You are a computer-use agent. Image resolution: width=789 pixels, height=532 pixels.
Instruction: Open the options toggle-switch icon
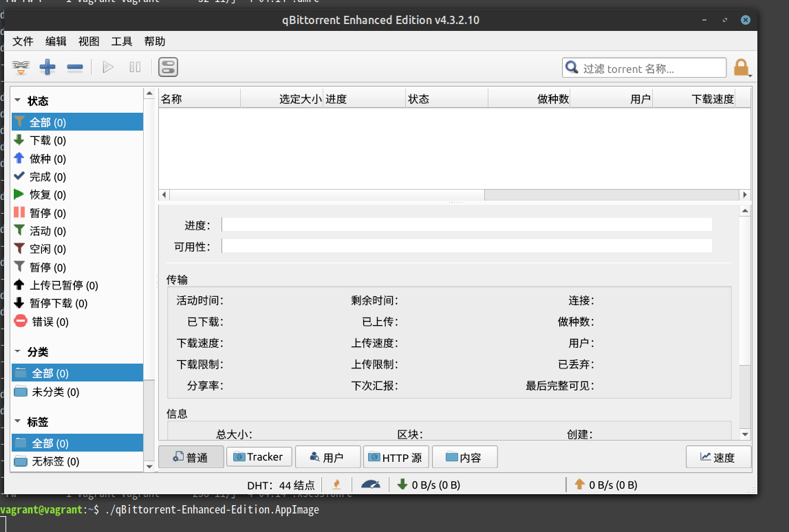(x=168, y=67)
